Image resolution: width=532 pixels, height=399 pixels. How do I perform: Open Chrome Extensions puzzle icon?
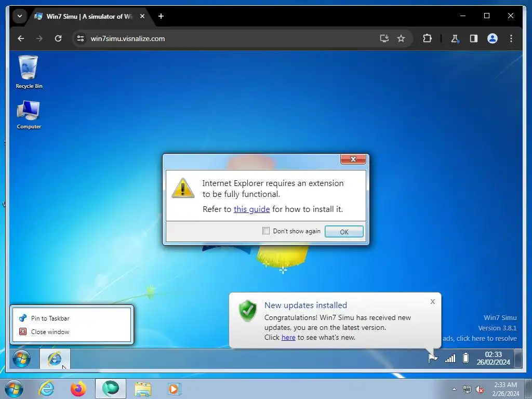427,38
